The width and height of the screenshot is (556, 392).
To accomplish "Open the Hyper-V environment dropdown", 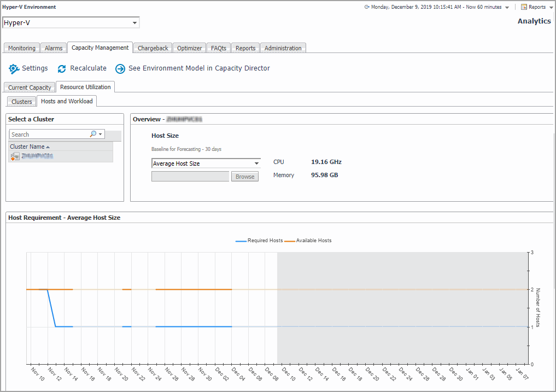I will [134, 22].
